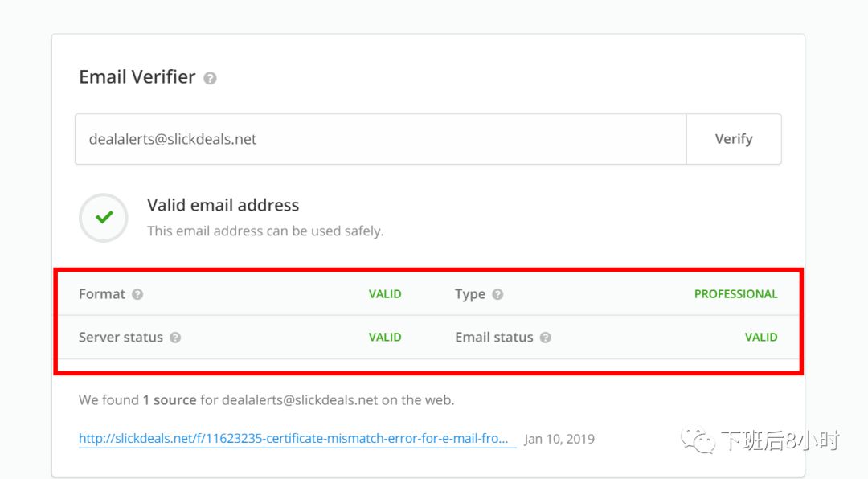Click the 'Email status' label

(x=493, y=338)
